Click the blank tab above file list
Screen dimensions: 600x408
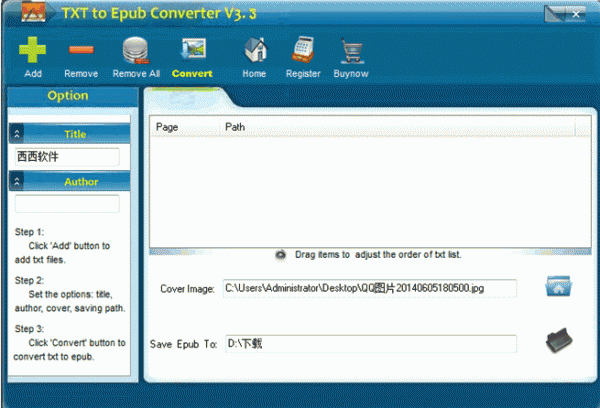188,98
